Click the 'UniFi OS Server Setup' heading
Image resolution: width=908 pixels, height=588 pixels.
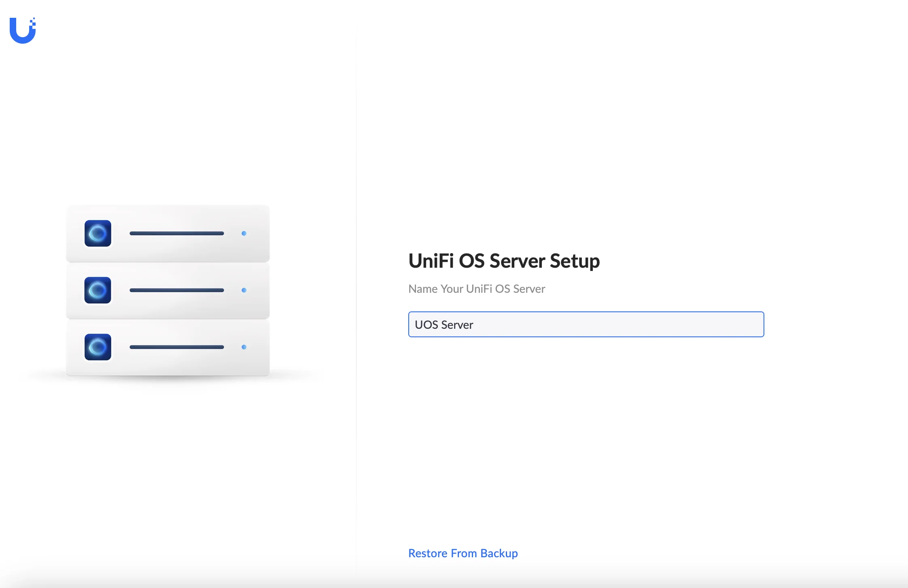tap(504, 261)
